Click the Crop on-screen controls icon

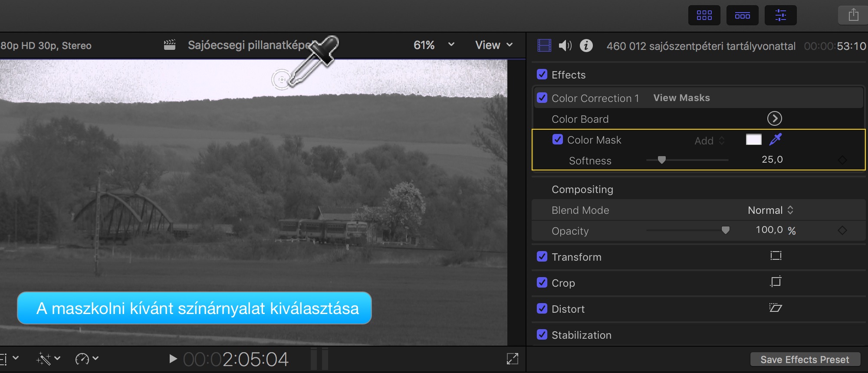pyautogui.click(x=776, y=282)
